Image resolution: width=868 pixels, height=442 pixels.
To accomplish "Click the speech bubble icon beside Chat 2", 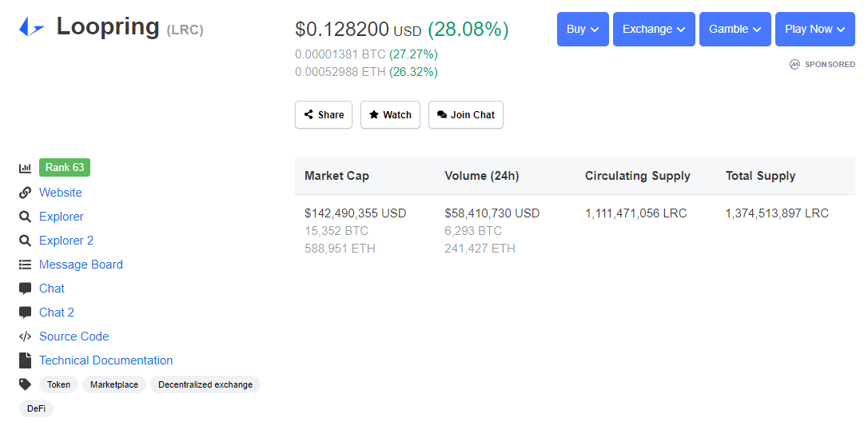I will (x=25, y=313).
